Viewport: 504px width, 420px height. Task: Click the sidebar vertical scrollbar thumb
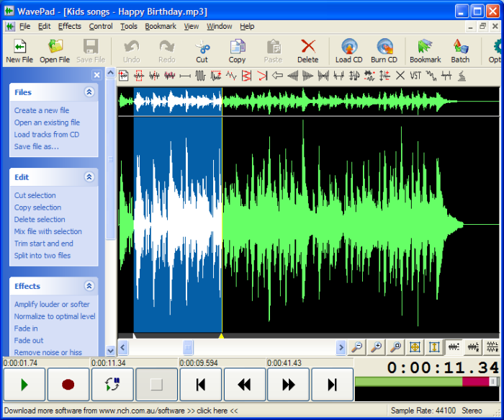(x=111, y=159)
